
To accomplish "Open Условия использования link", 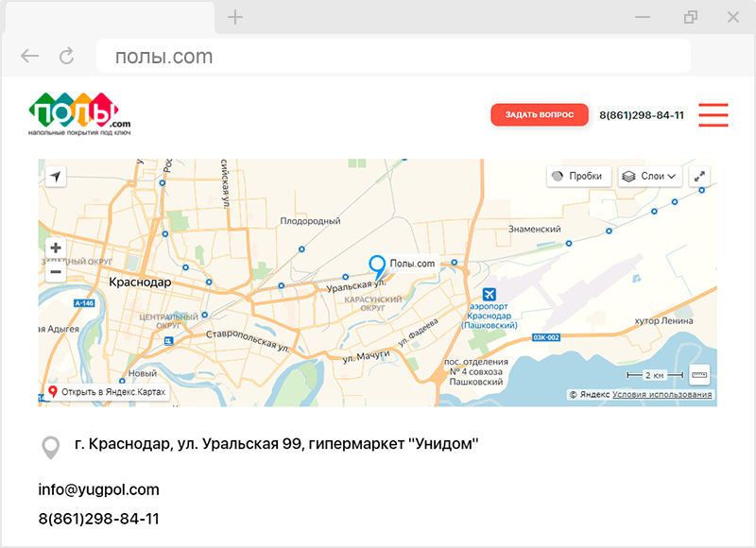I will click(x=662, y=394).
